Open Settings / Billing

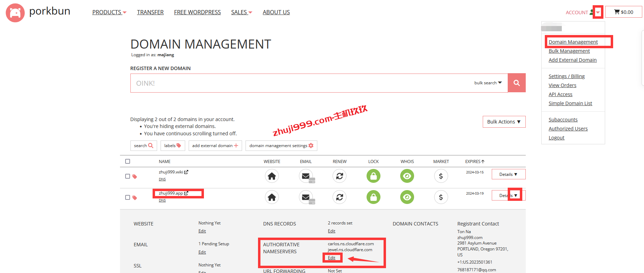[567, 76]
